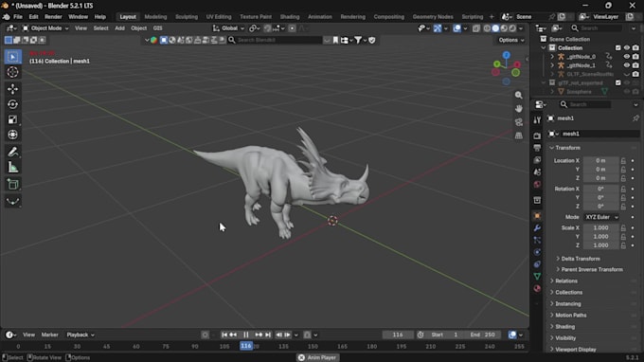Open the Add menu in viewport header
Viewport: 644px width, 362px height.
(119, 28)
